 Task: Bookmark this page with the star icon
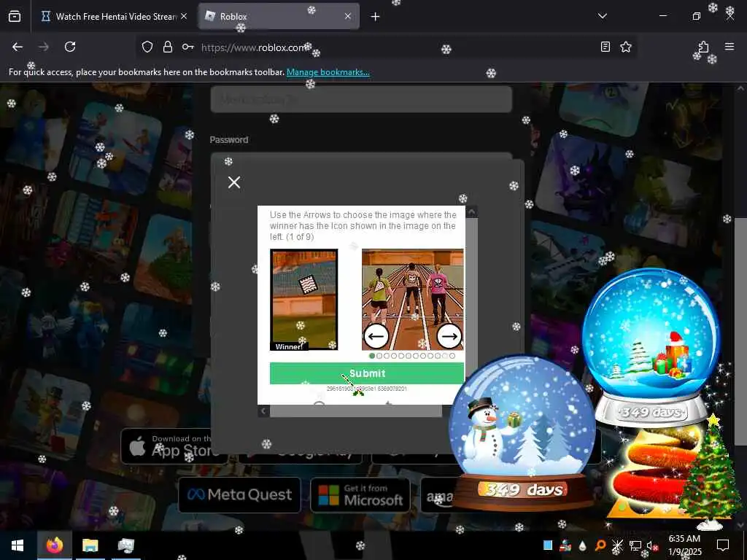[x=625, y=47]
